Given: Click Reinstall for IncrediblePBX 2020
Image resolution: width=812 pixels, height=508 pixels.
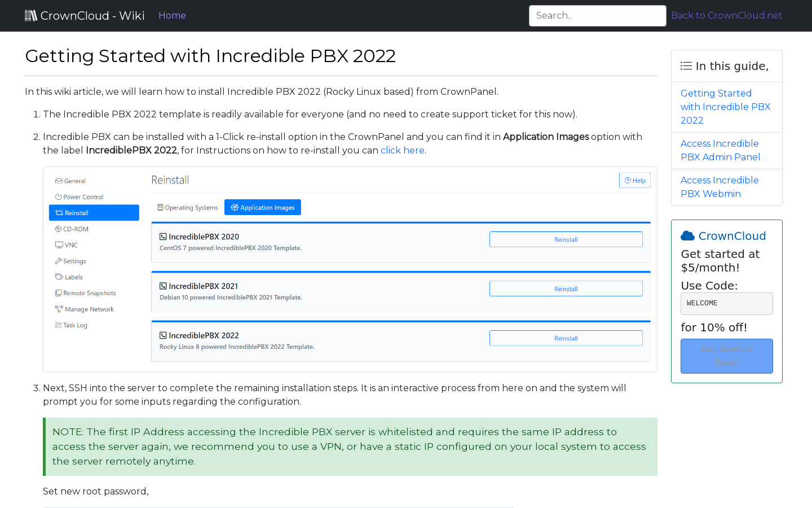Looking at the screenshot, I should coord(566,240).
